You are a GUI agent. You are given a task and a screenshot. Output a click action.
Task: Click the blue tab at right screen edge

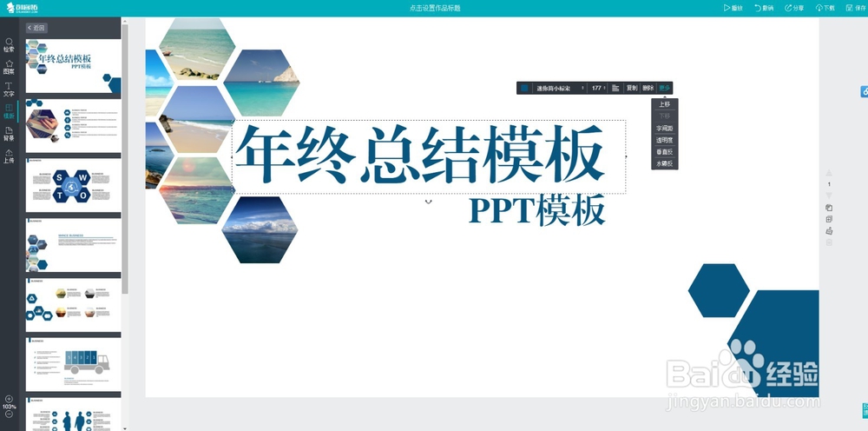coord(865,91)
